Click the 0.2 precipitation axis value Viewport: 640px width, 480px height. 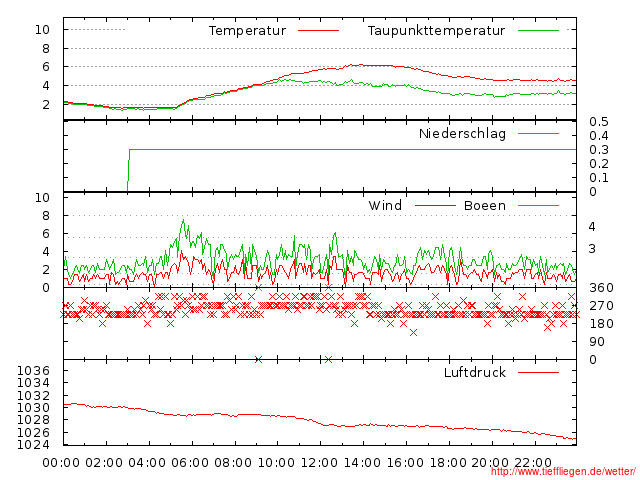tap(599, 164)
